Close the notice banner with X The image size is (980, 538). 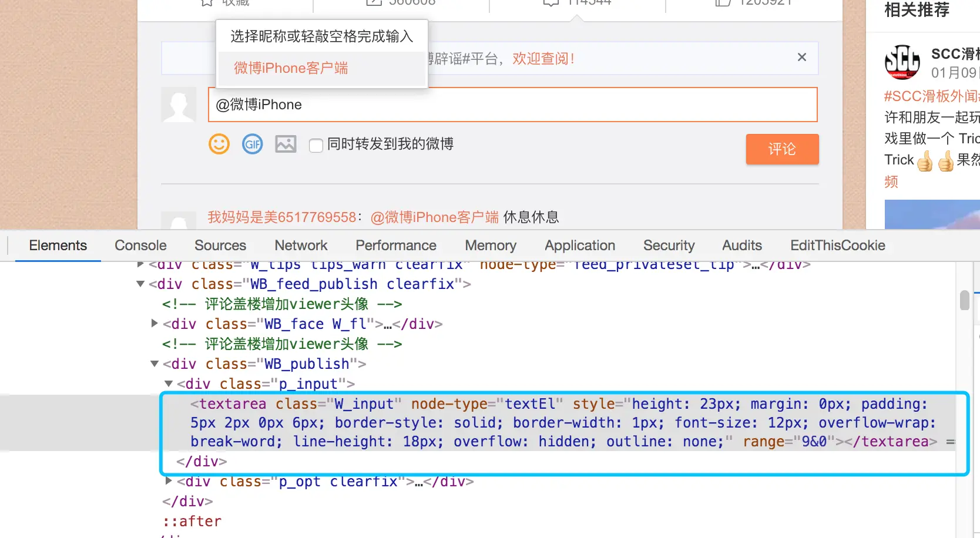tap(802, 57)
